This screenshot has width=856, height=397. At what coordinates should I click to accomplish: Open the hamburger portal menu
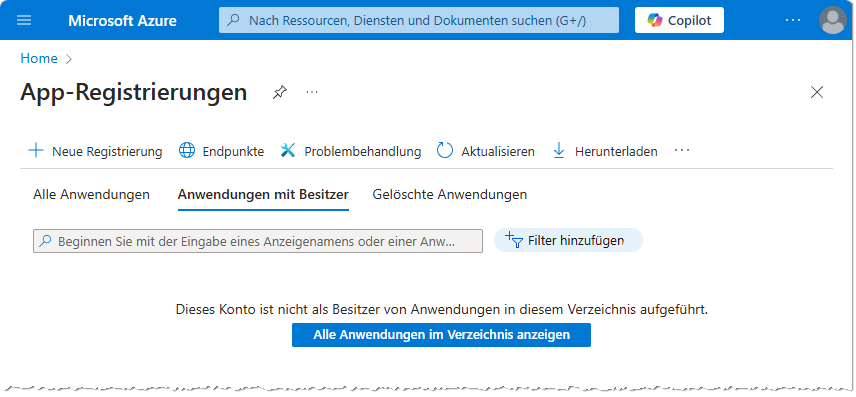click(24, 21)
